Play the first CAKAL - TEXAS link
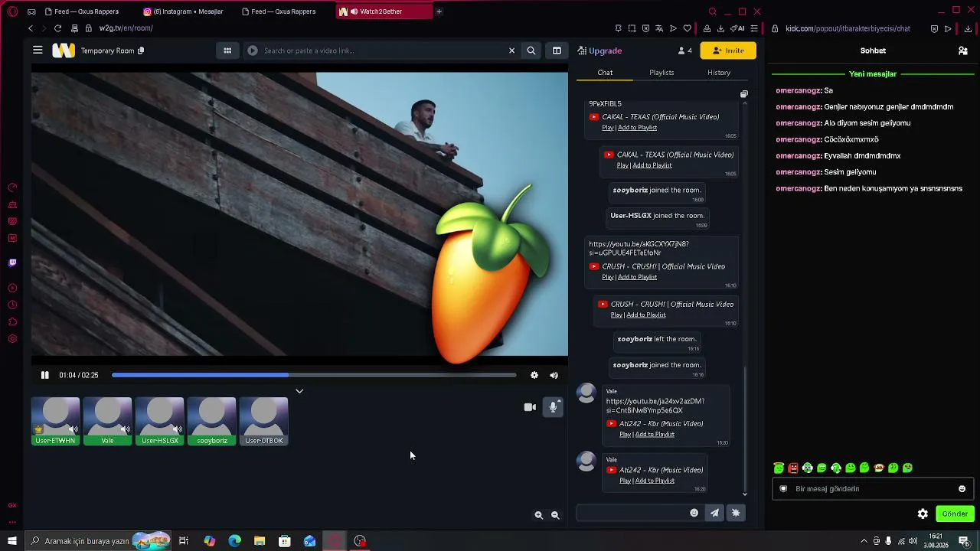 pyautogui.click(x=608, y=128)
